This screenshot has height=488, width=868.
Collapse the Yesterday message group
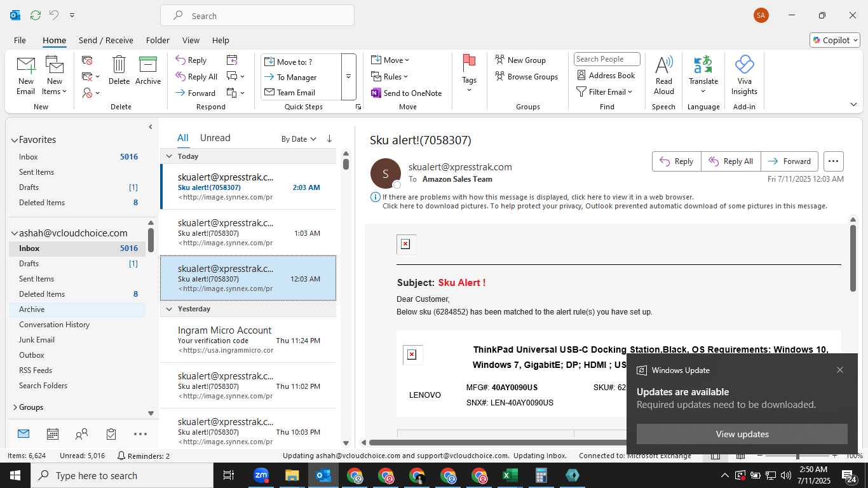point(169,309)
